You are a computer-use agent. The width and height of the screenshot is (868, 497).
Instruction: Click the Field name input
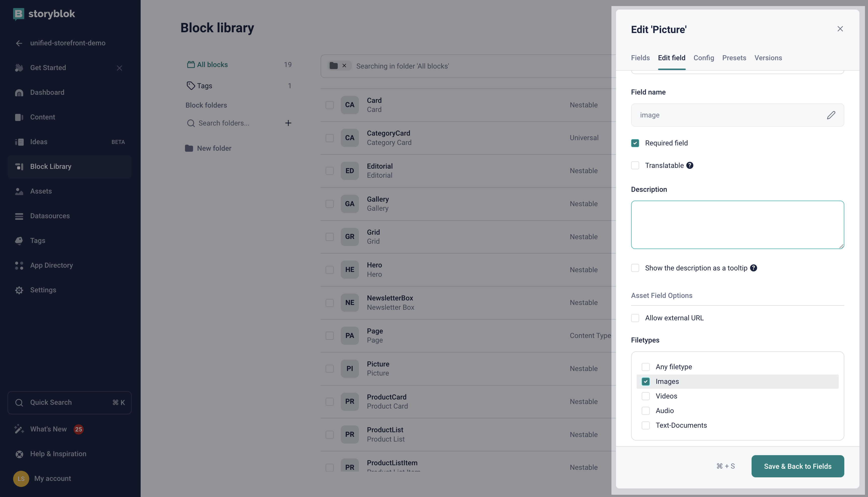coord(737,115)
